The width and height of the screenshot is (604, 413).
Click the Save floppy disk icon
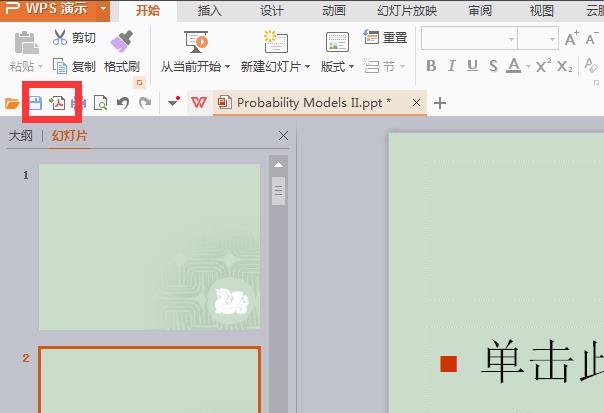35,103
